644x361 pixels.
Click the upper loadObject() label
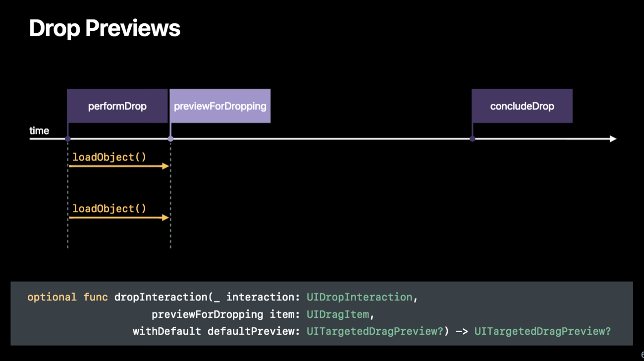pyautogui.click(x=109, y=157)
